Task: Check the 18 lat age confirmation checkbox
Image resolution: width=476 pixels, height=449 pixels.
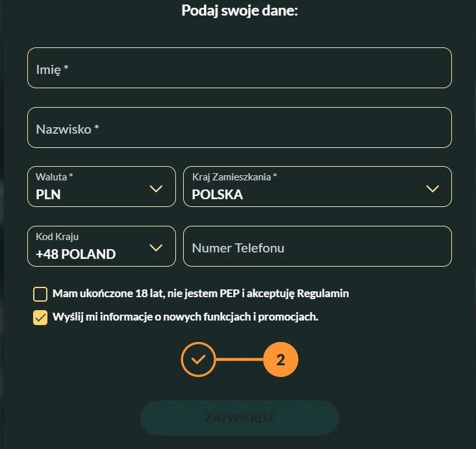Action: [x=40, y=294]
